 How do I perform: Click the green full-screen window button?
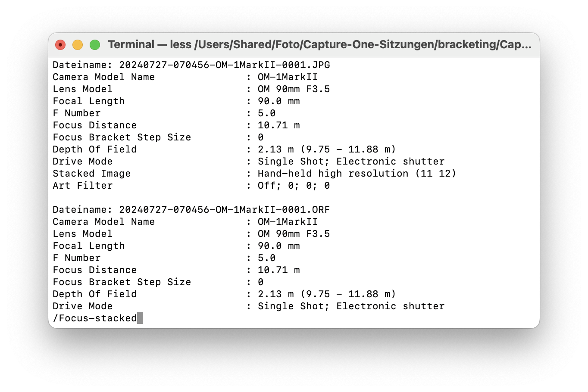pyautogui.click(x=95, y=45)
